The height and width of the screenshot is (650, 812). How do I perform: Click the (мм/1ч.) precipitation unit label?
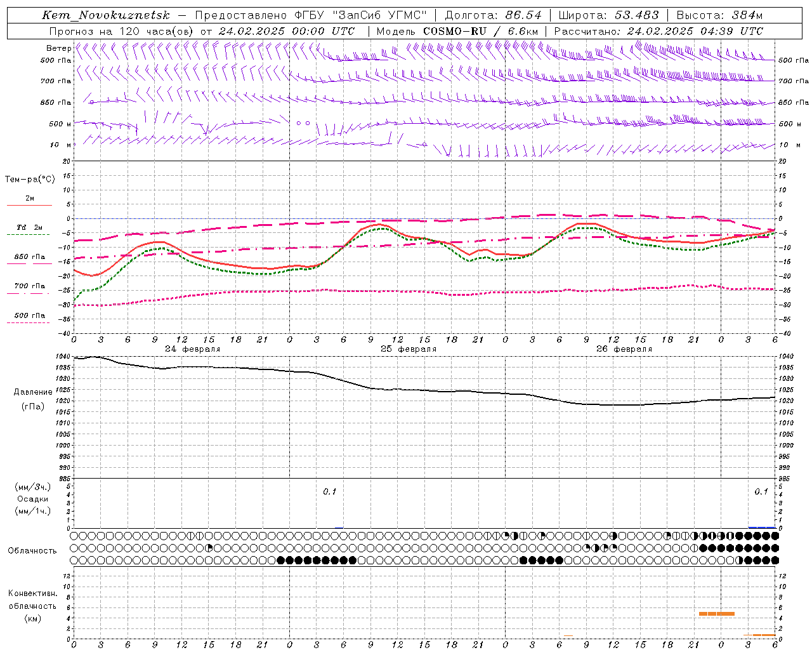(34, 511)
